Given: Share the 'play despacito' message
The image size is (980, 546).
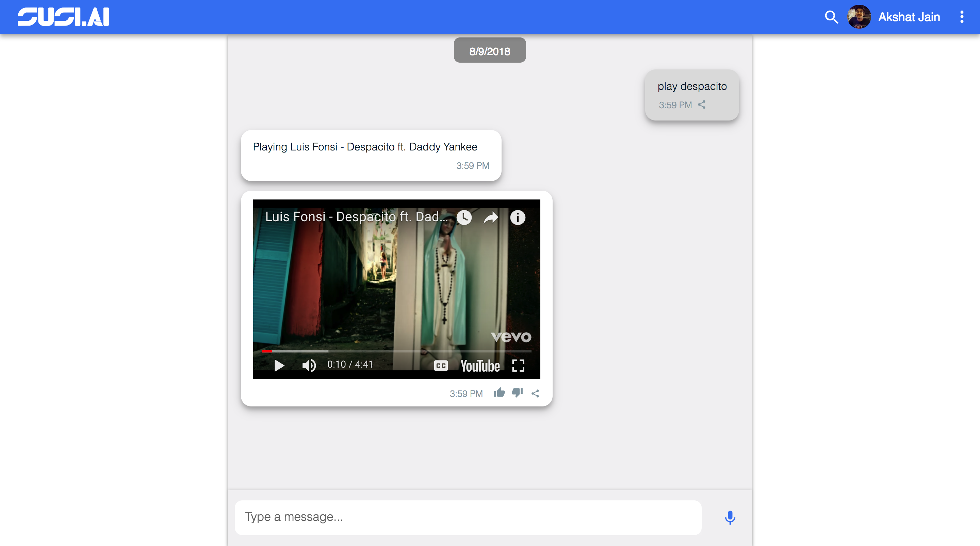Looking at the screenshot, I should pyautogui.click(x=702, y=105).
